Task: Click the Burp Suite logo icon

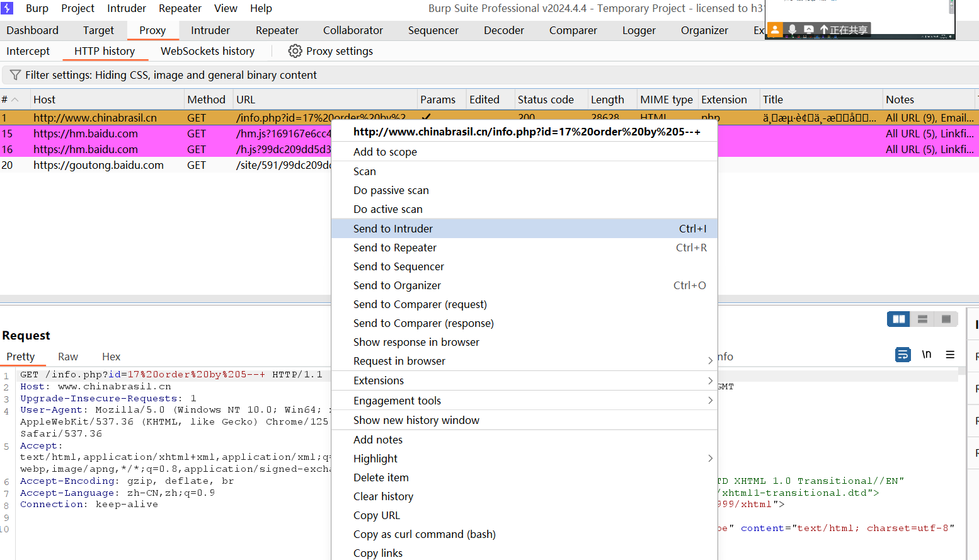Action: click(7, 8)
